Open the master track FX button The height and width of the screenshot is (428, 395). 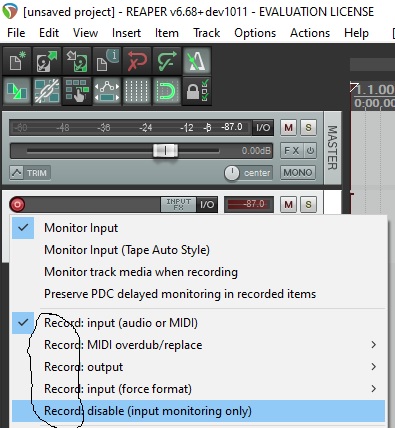(x=292, y=151)
